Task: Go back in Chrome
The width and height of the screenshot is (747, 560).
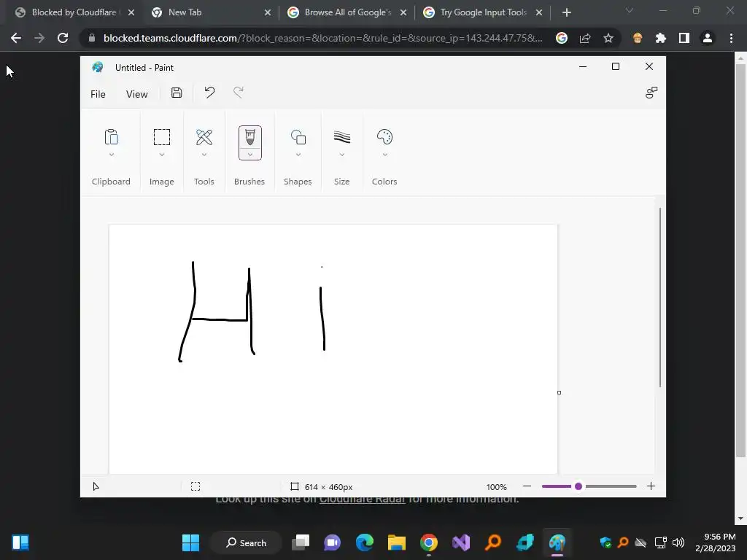Action: click(16, 38)
